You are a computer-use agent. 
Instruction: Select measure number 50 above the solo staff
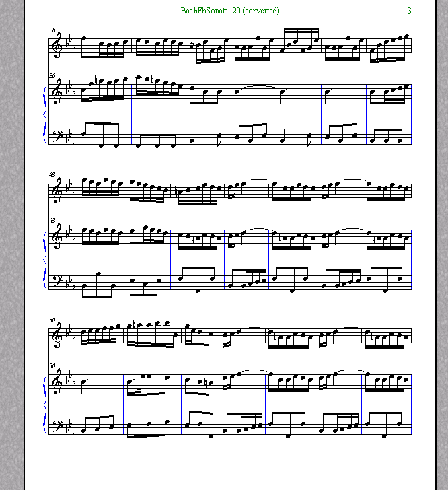[x=52, y=320]
